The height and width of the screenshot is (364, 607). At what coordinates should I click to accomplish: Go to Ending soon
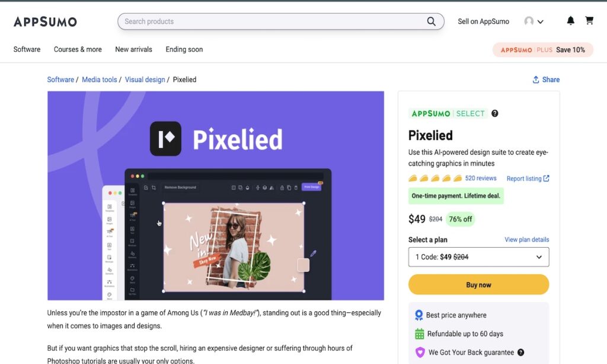point(184,50)
